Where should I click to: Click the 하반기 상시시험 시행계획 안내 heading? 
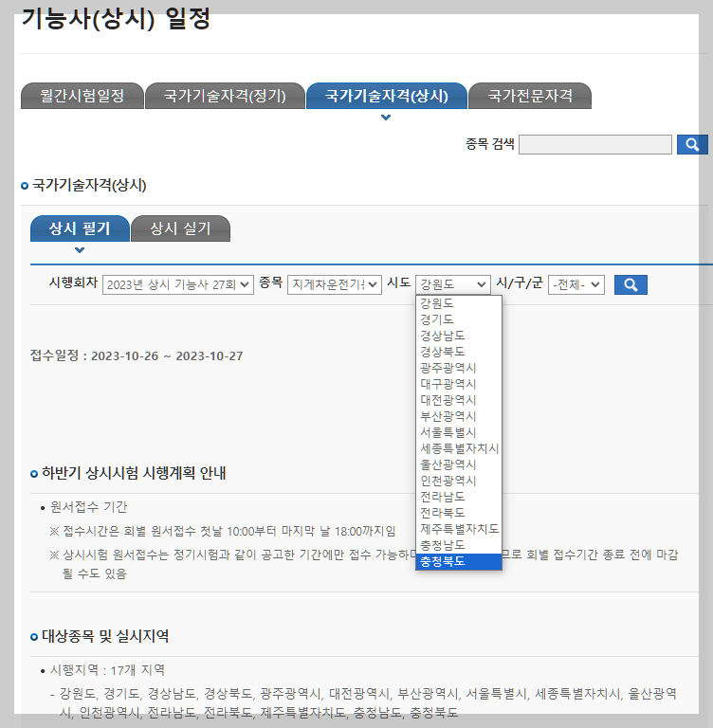pyautogui.click(x=134, y=473)
